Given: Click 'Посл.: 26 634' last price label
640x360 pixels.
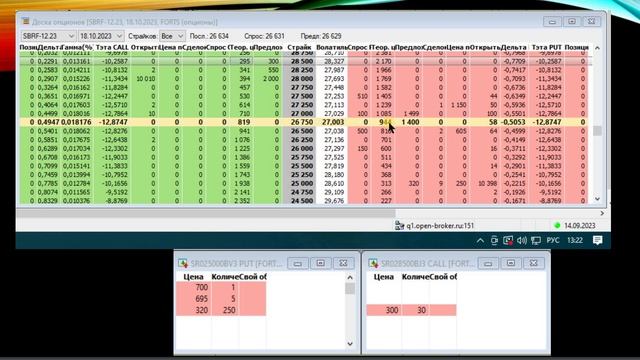Looking at the screenshot, I should pyautogui.click(x=209, y=36).
